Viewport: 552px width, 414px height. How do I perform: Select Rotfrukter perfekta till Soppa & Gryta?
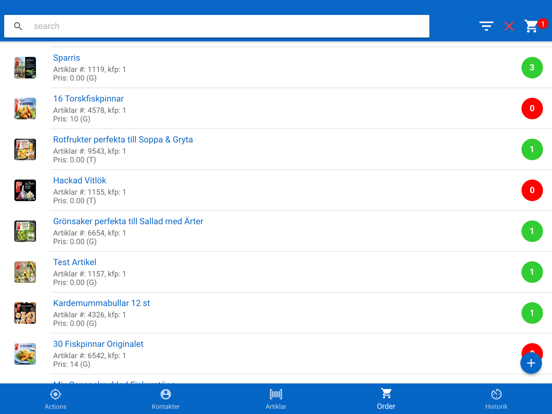pyautogui.click(x=123, y=139)
